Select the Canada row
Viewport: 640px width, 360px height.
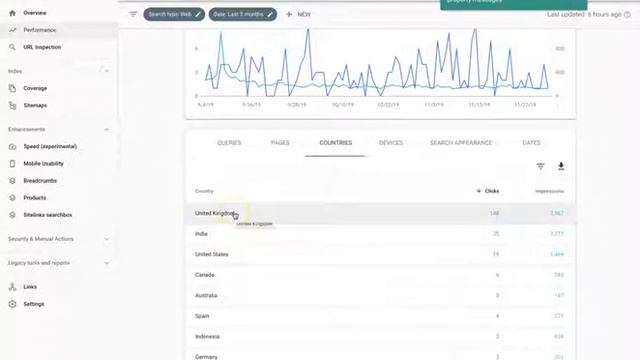click(x=381, y=275)
